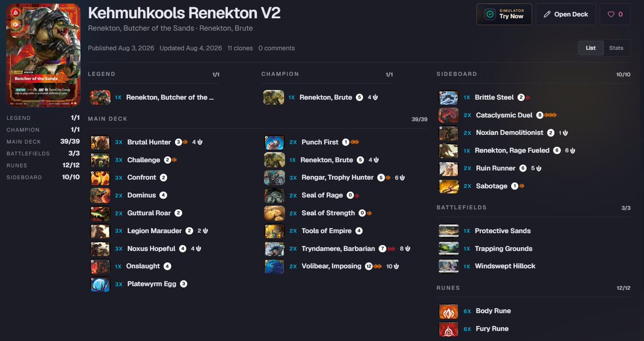Open Rengar, Trophy Hunter card name
Image resolution: width=644 pixels, height=341 pixels.
click(338, 178)
